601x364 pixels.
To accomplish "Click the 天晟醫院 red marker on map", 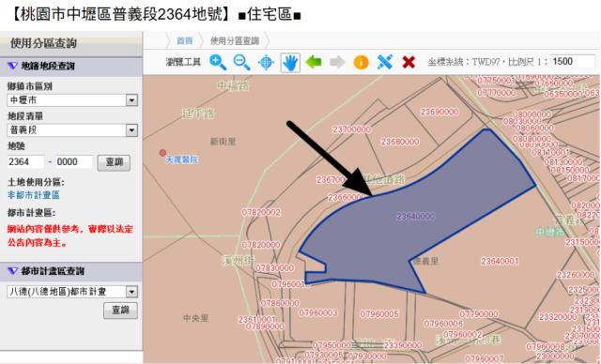I will pyautogui.click(x=162, y=153).
